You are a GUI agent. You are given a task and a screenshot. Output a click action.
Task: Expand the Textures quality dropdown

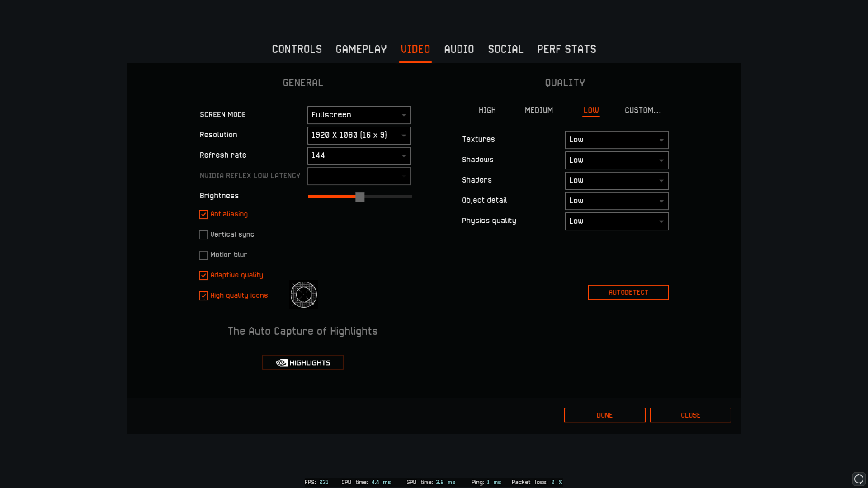(x=617, y=140)
